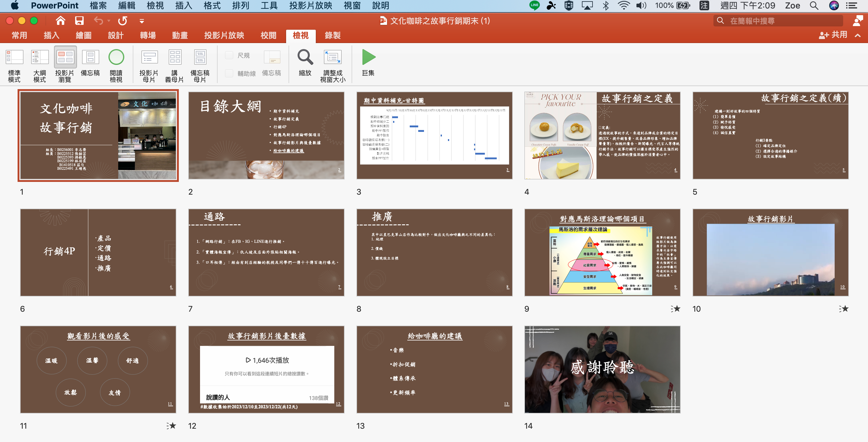
Task: Open the 格式 (Format) menu in menu bar
Action: pyautogui.click(x=212, y=5)
